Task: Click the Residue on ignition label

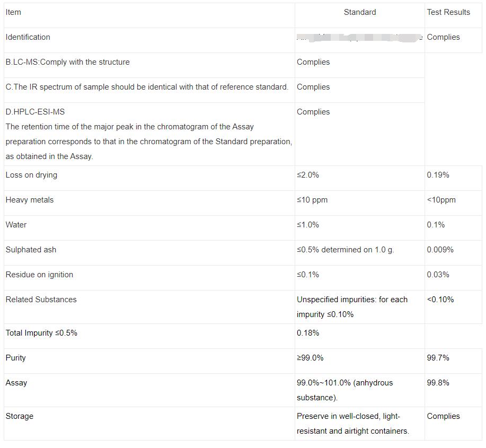Action: tap(39, 275)
